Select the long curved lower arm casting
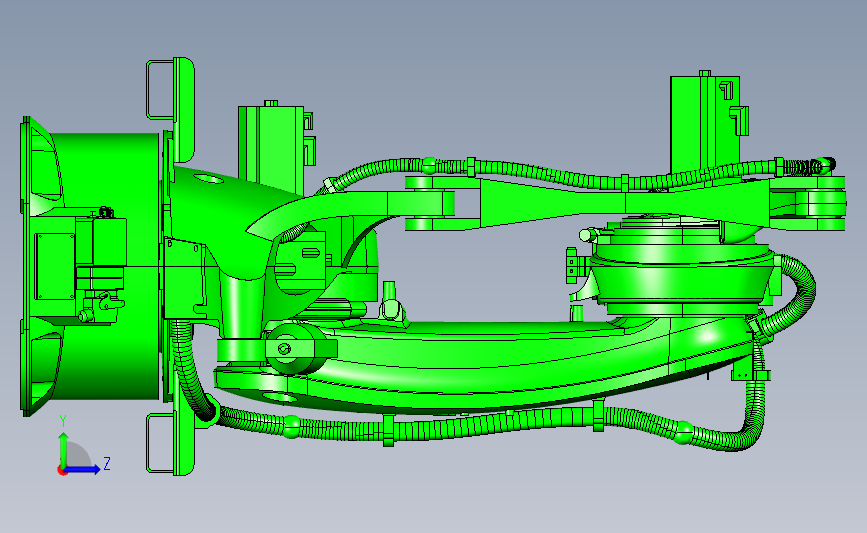The image size is (867, 533). click(481, 365)
